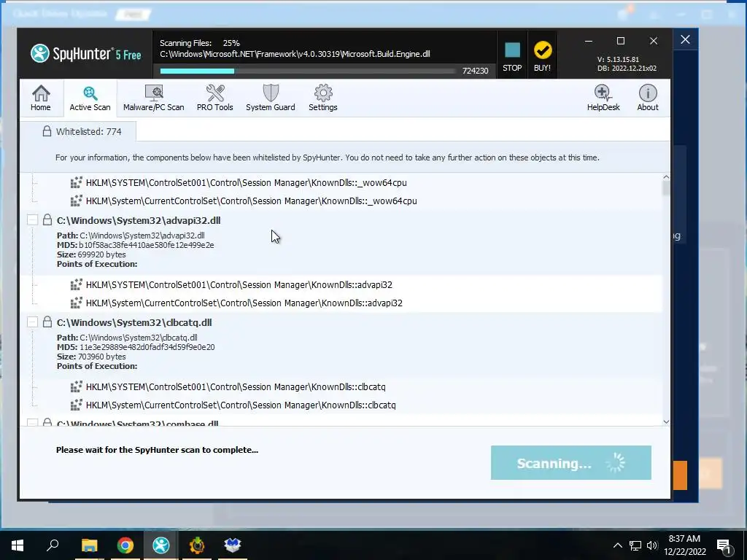This screenshot has height=560, width=747.
Task: Click Size: 699920 bytes text
Action: (91, 254)
